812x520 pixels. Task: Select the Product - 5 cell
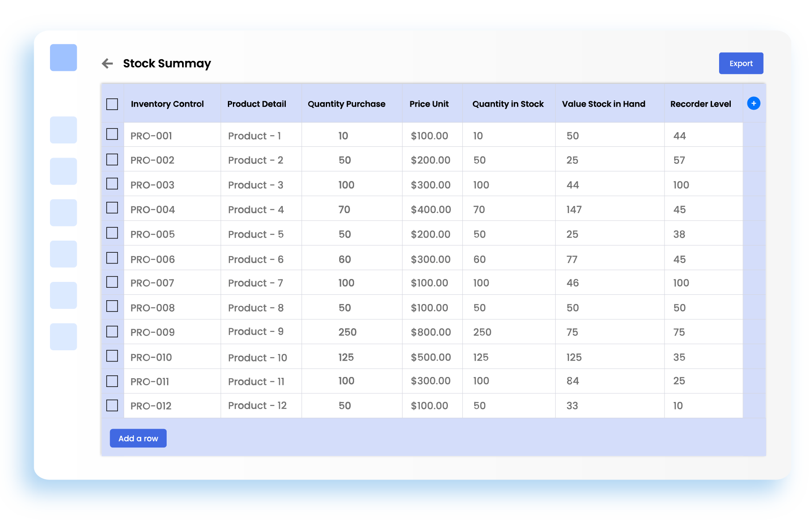click(256, 234)
